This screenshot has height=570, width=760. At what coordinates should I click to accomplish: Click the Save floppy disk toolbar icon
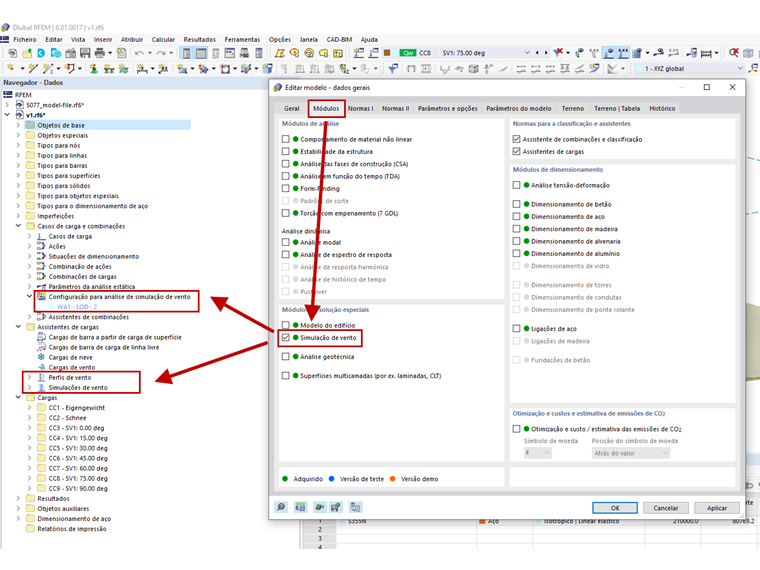(x=85, y=53)
